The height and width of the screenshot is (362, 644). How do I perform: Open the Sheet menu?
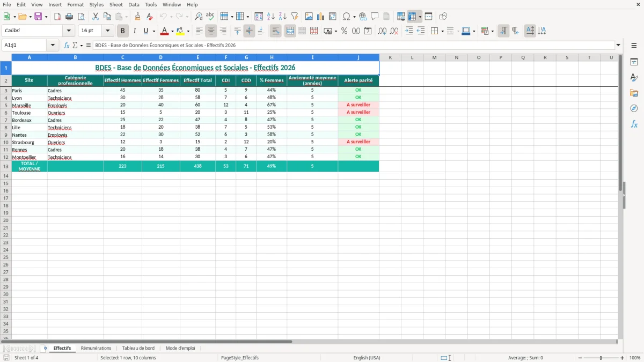(x=116, y=4)
